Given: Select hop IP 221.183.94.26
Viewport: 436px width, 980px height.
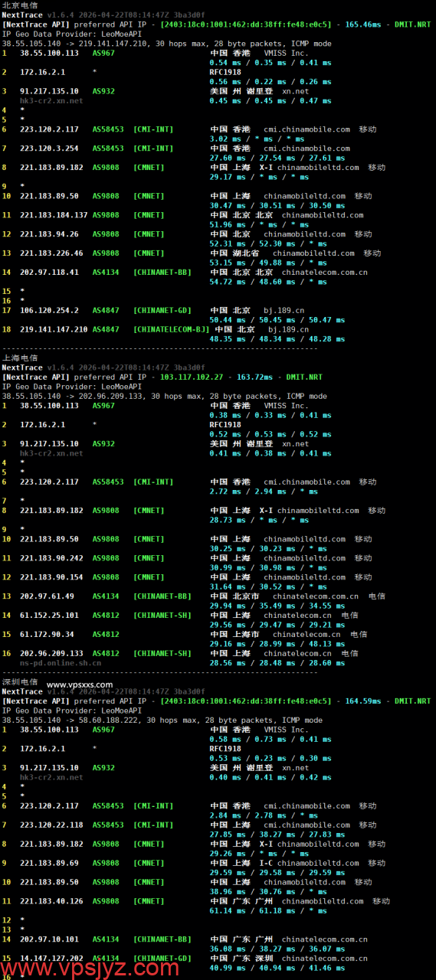Looking at the screenshot, I should pyautogui.click(x=49, y=234).
